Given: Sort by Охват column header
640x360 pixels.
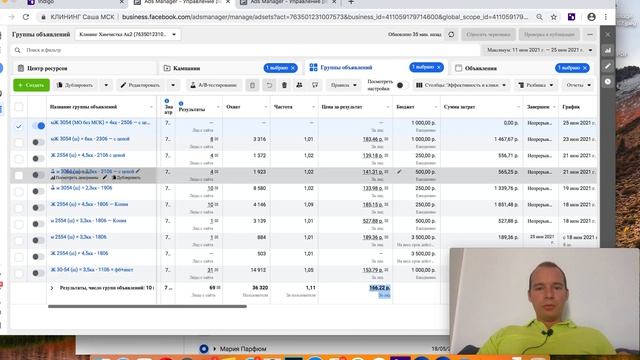Looking at the screenshot, I should pyautogui.click(x=233, y=107).
